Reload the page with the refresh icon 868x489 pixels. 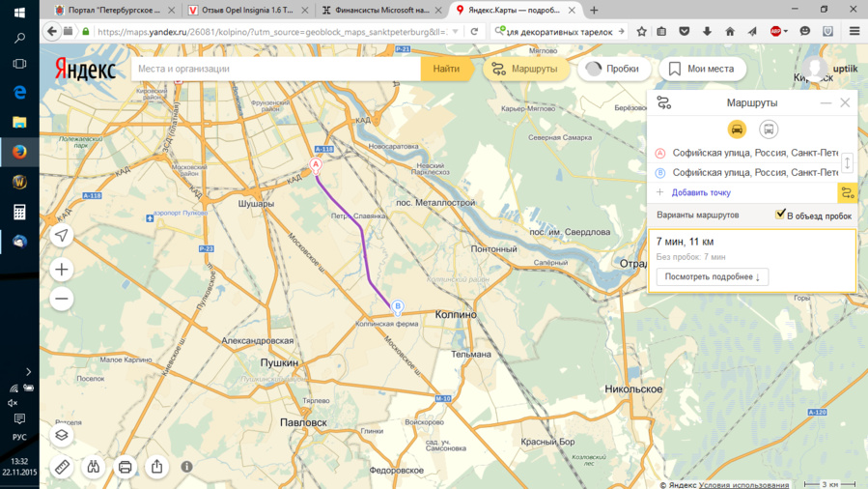pyautogui.click(x=474, y=32)
